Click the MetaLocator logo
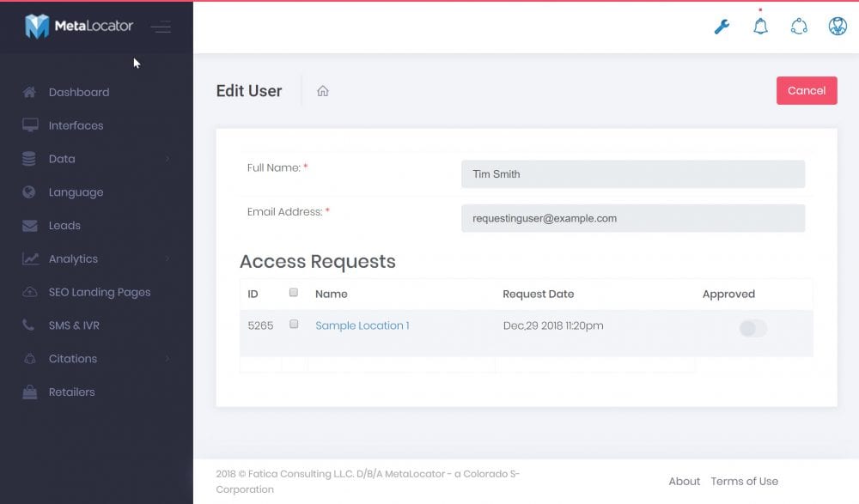 click(x=78, y=26)
